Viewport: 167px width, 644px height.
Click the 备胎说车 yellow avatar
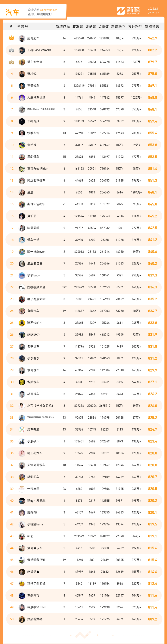tap(22, 382)
